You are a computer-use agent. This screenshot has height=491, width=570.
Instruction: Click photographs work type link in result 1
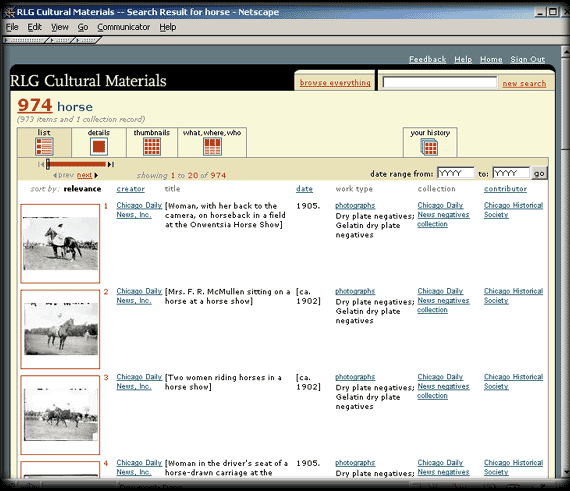click(x=355, y=206)
